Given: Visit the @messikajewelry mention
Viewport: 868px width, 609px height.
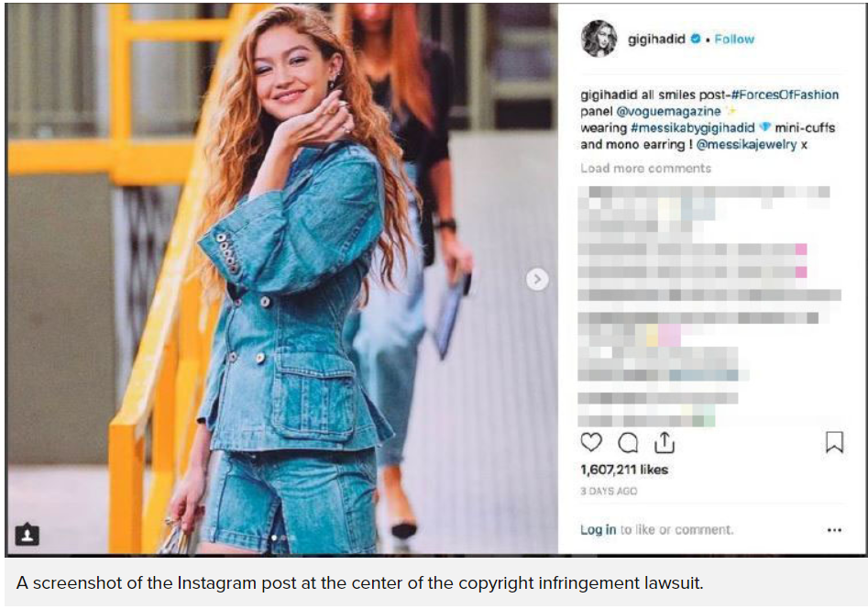Looking at the screenshot, I should click(746, 145).
